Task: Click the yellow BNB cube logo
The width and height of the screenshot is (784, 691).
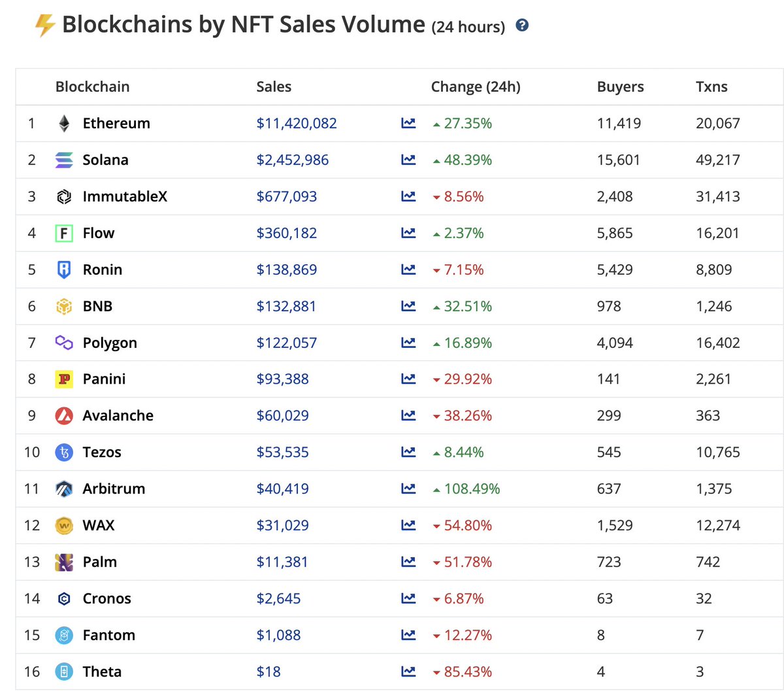Action: 64,306
